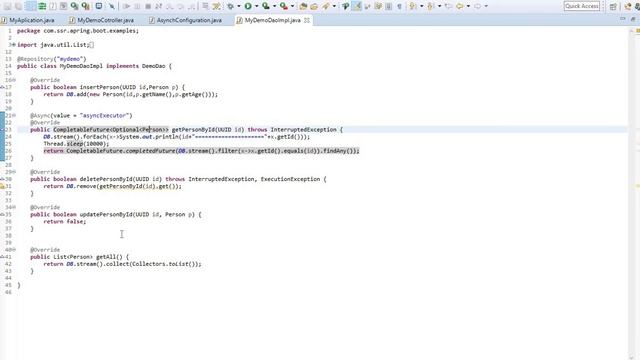
Task: Click the Search flashlight toolbar icon
Action: coord(326,6)
